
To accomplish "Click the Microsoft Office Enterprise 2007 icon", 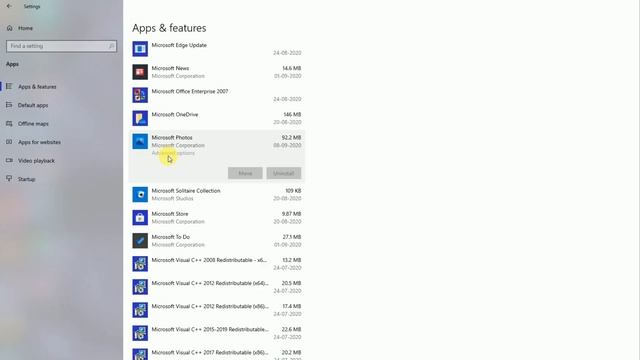I will pos(140,95).
